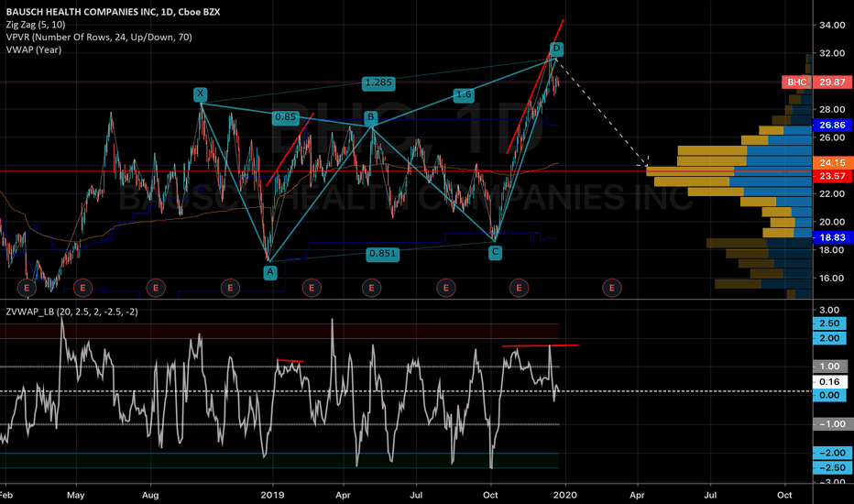Screen dimensions: 854x504
Task: Click the 24.15 orange price label
Action: tap(833, 162)
